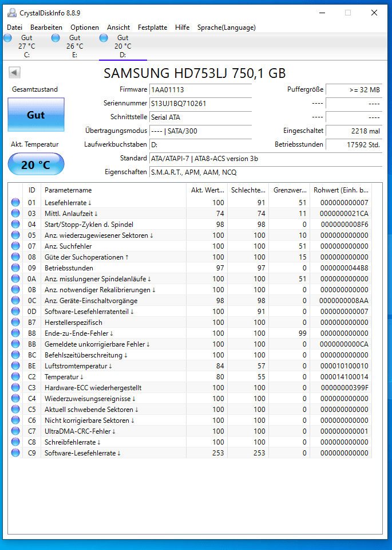392x550 pixels.
Task: Click the status orb for Hardware-ECC wiederhergestellt
Action: coord(15,387)
